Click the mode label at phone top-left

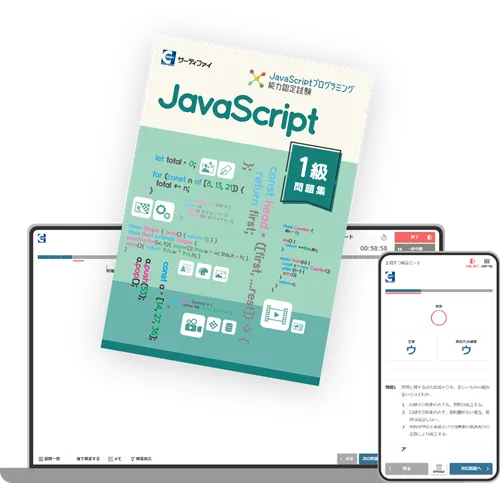(403, 263)
